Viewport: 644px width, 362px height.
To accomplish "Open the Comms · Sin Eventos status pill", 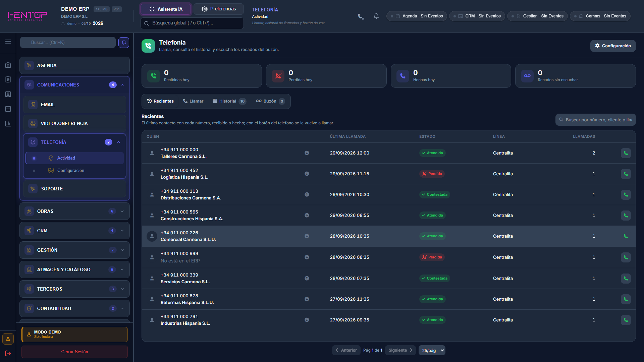I will pyautogui.click(x=600, y=16).
